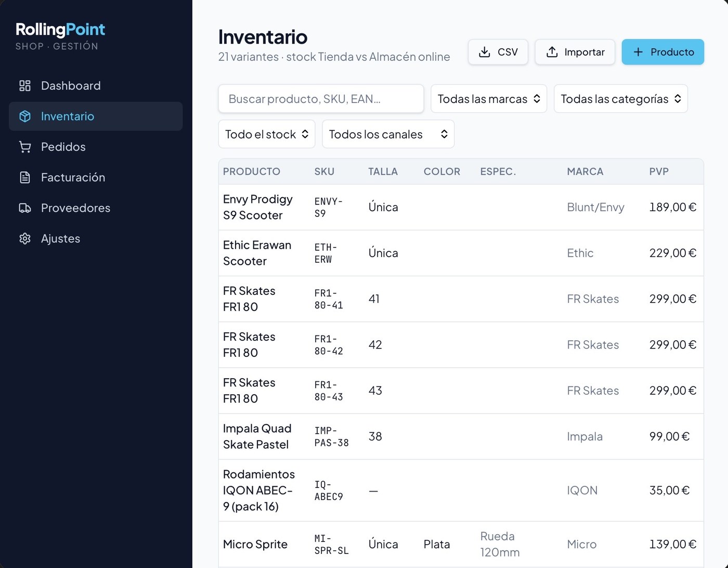Click SKU FR1-80-43
This screenshot has width=728, height=568.
329,391
